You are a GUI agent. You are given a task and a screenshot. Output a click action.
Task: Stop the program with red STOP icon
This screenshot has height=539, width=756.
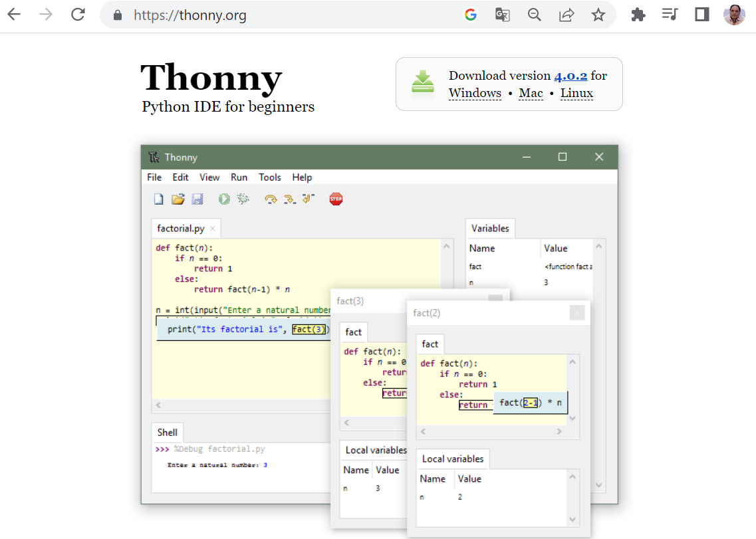pos(336,199)
